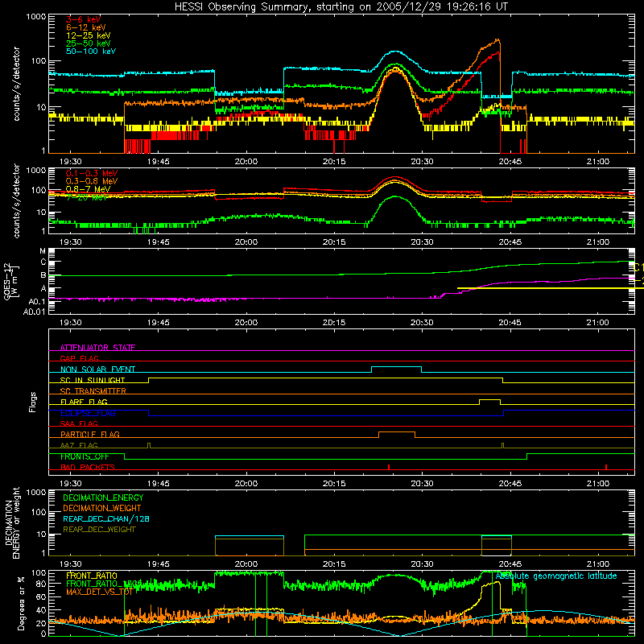Click the cyan 50-100 keV legend entry
The height and width of the screenshot is (644, 644).
(x=90, y=52)
